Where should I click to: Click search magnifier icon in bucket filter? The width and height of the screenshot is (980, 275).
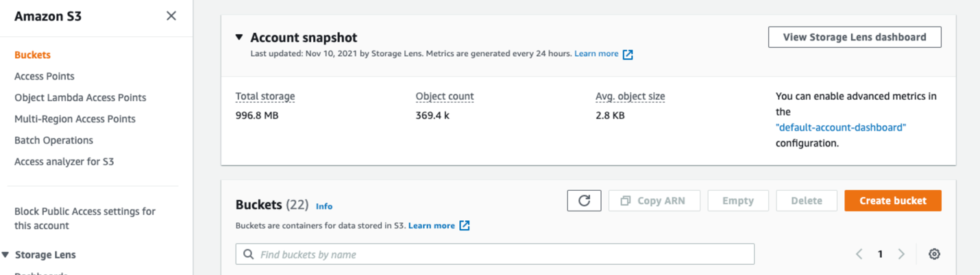248,254
